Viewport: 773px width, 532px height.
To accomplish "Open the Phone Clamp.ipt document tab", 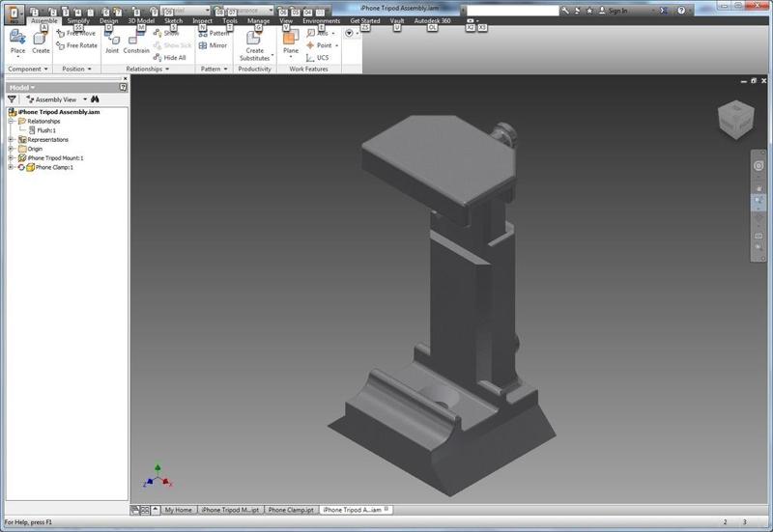I will coord(290,510).
